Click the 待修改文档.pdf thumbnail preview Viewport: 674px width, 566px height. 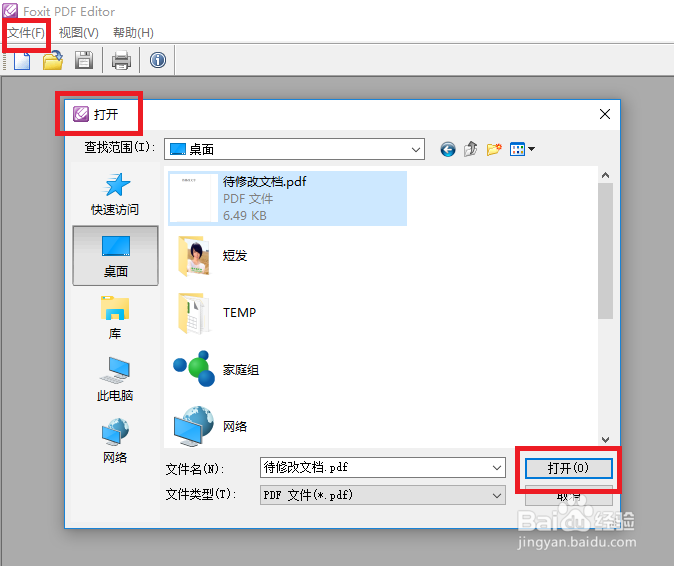tap(193, 198)
